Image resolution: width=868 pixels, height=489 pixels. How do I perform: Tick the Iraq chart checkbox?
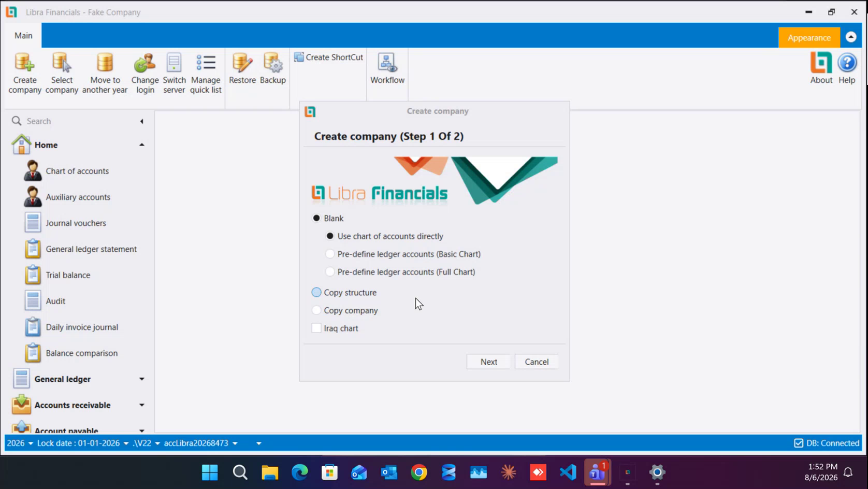point(316,328)
